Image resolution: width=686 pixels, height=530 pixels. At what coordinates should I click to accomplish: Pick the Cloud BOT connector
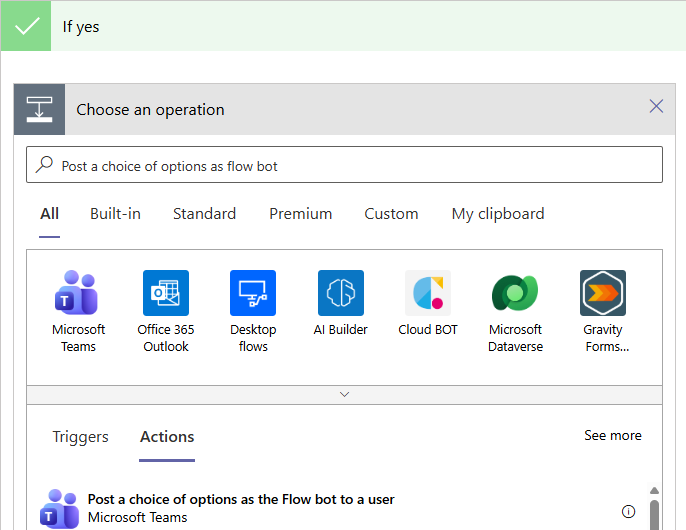click(x=428, y=293)
